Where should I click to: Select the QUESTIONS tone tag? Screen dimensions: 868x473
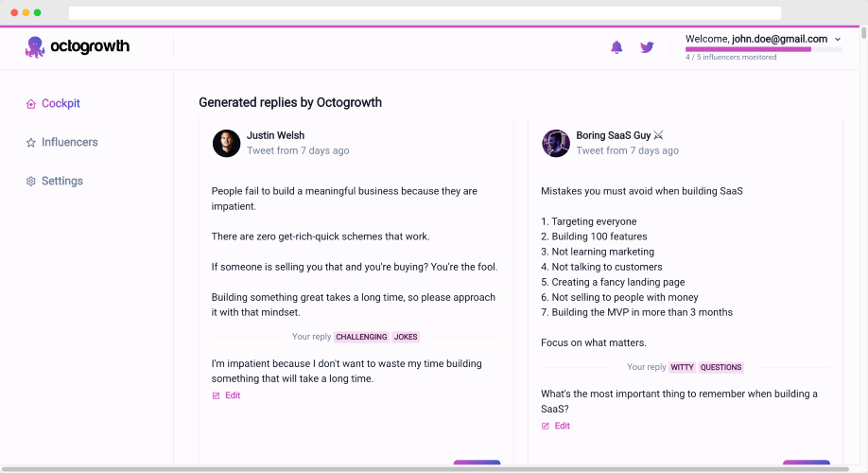[720, 367]
